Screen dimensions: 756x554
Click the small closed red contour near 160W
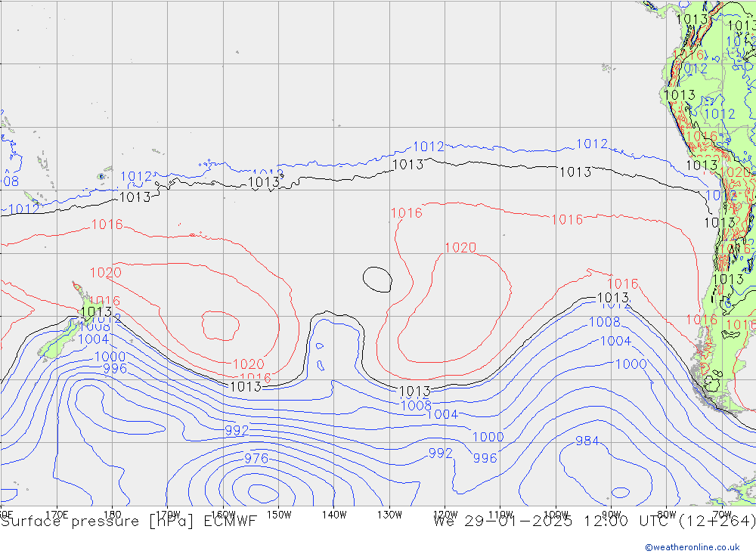(220, 325)
